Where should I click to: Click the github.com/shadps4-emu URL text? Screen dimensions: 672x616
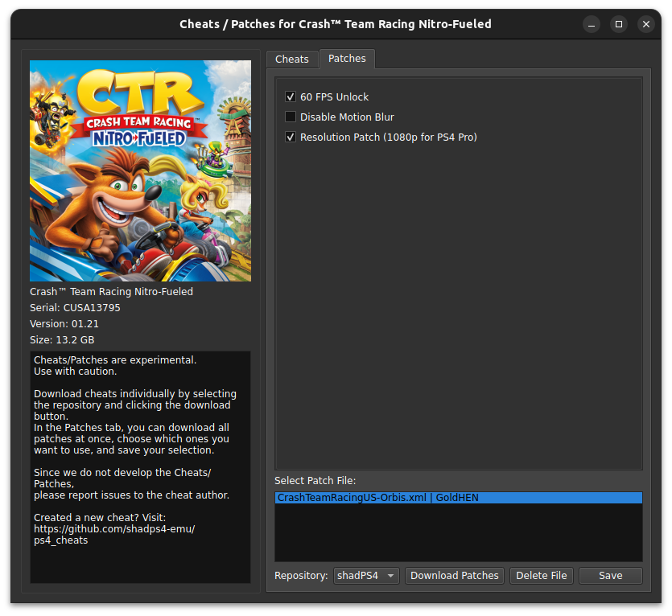coord(114,534)
